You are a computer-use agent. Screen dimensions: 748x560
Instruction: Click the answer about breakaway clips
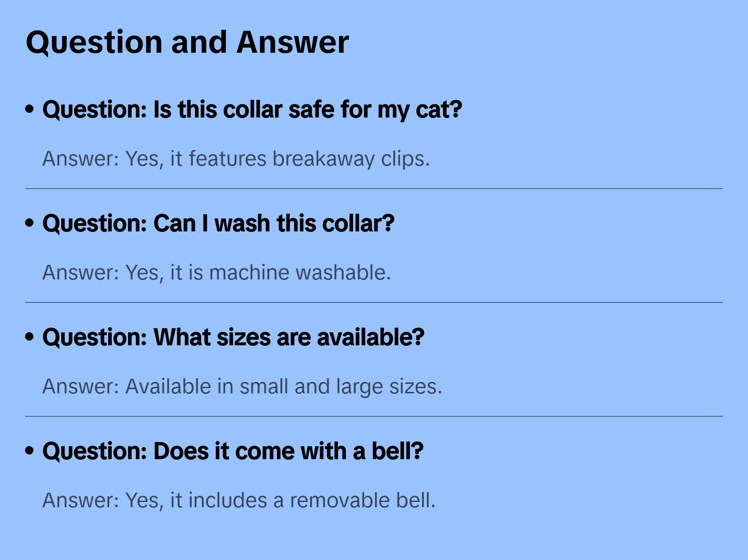(x=236, y=159)
